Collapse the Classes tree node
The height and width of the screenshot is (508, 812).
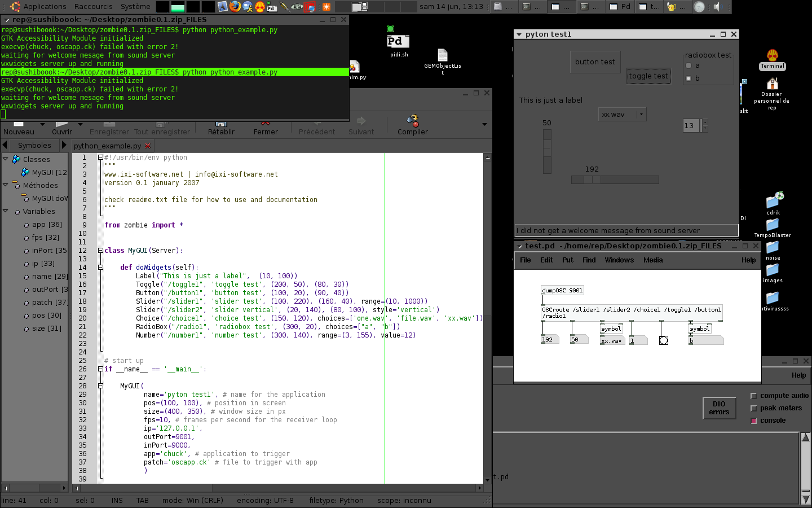6,159
